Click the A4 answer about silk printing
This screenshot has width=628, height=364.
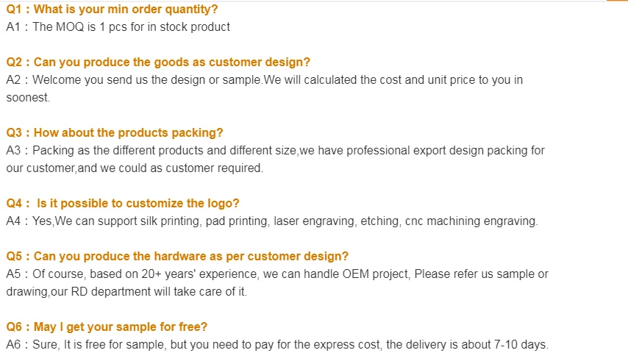(272, 221)
